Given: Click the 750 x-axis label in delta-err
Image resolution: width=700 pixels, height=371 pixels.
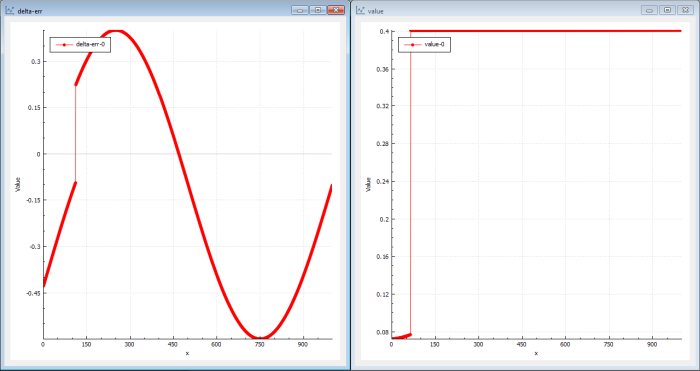Looking at the screenshot, I should point(260,345).
